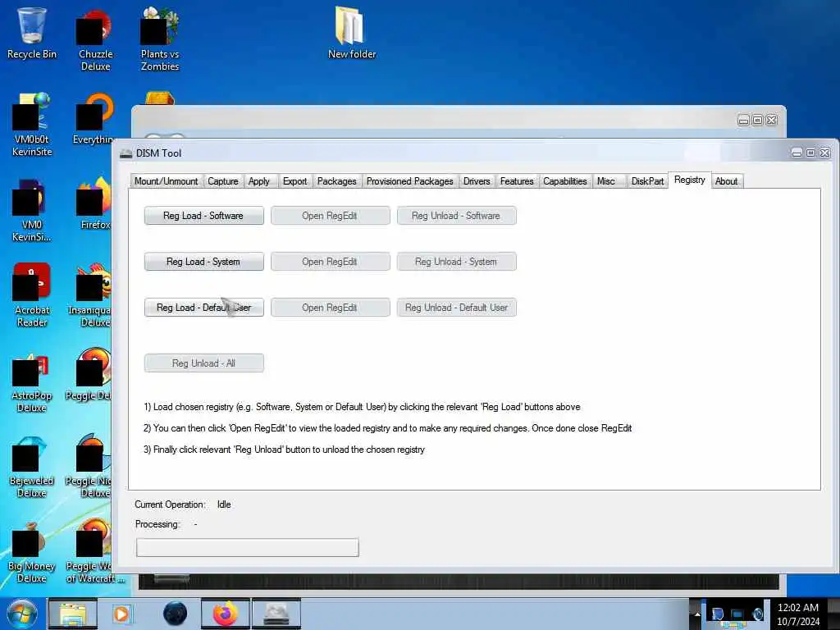840x630 pixels.
Task: Click Reg Load - Software button
Action: (x=203, y=216)
